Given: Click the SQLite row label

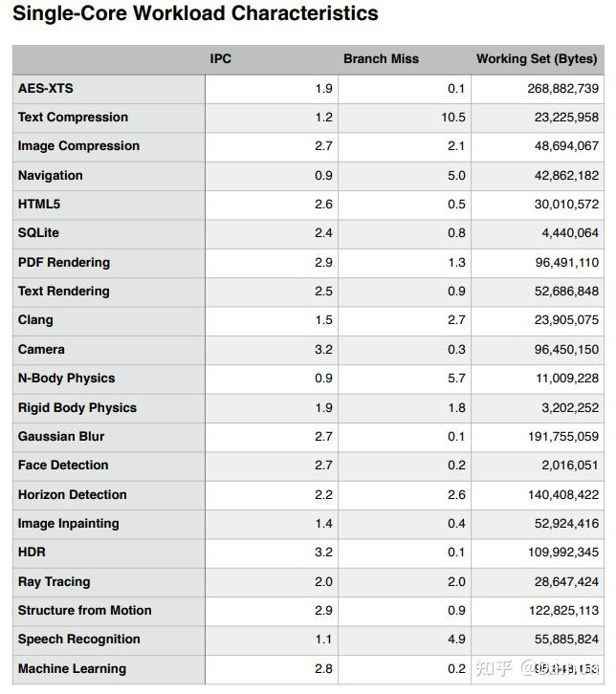Looking at the screenshot, I should (38, 233).
